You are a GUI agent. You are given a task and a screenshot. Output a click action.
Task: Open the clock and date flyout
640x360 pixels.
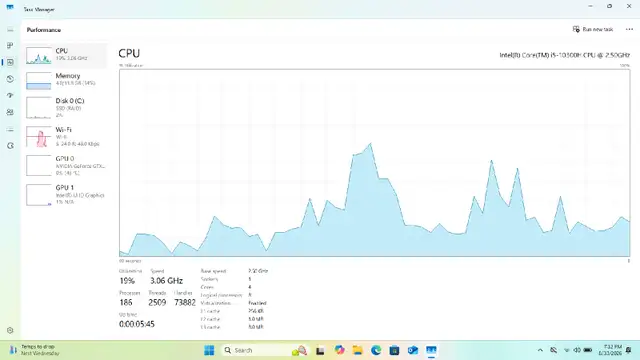coord(610,350)
